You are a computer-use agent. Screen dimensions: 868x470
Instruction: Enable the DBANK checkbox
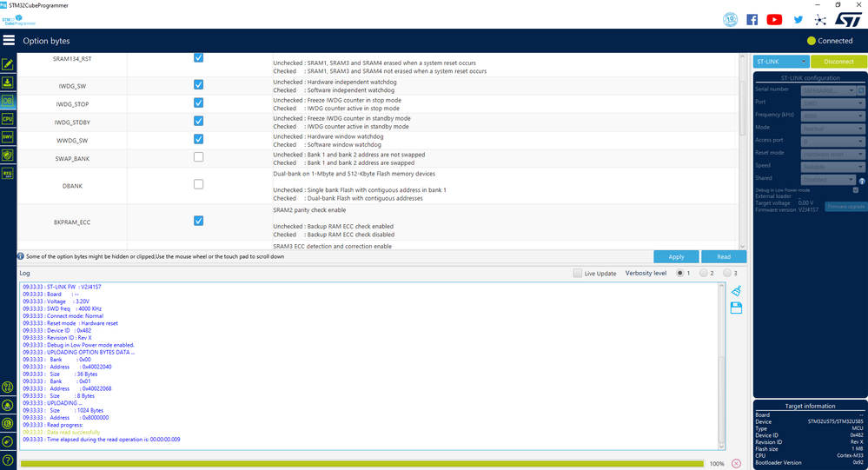[198, 184]
